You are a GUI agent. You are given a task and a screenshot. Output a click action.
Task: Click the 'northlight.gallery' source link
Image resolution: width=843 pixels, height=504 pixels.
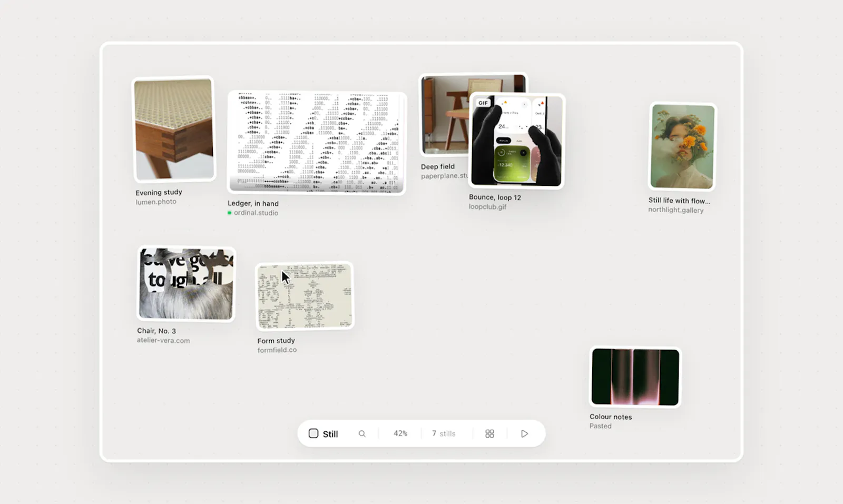[x=676, y=210]
